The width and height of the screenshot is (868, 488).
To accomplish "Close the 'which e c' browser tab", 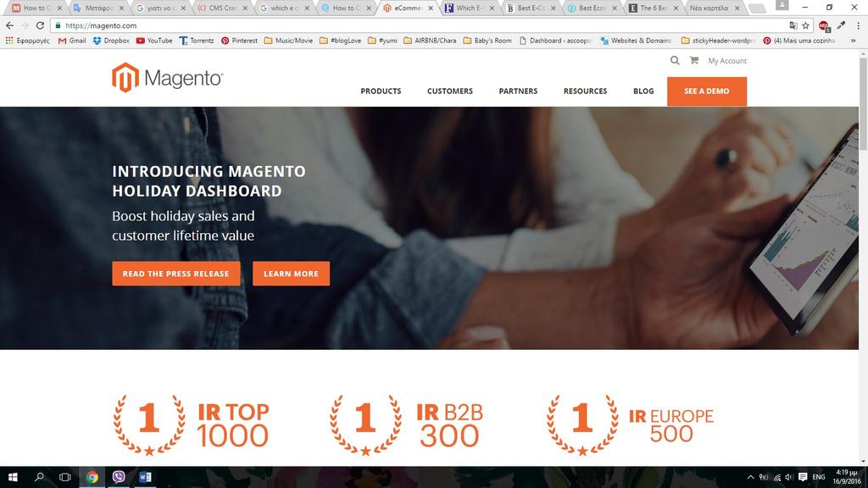I will click(x=307, y=8).
